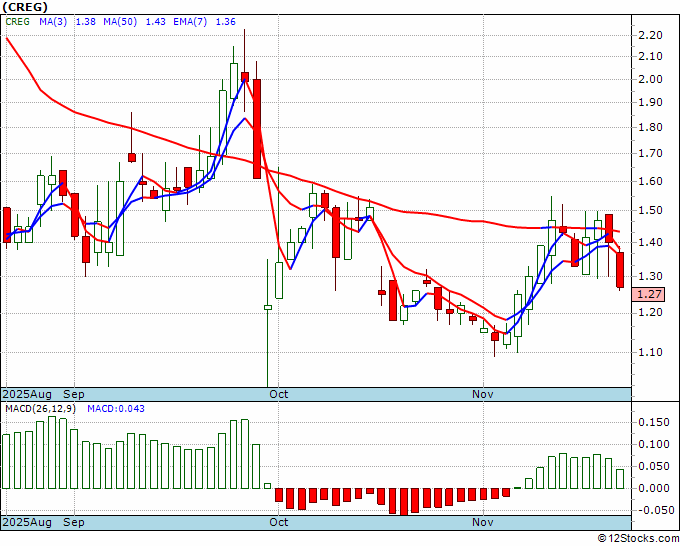Viewport: 680px width, 546px height.
Task: Click the 2.00 price axis label
Action: pos(650,79)
